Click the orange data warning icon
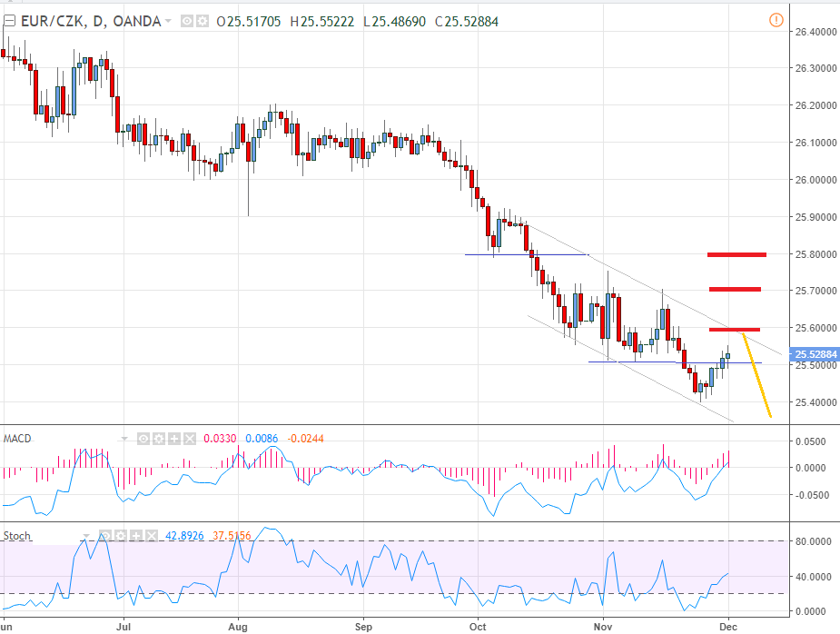This screenshot has height=634, width=840. click(776, 20)
